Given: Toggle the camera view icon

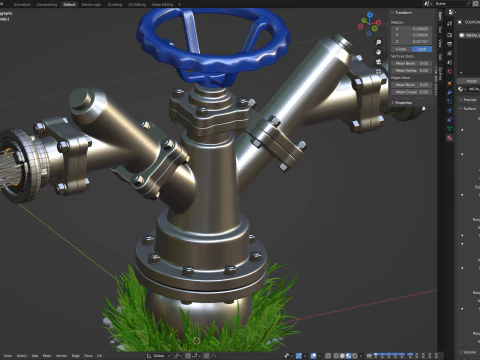Looking at the screenshot, I should (379, 62).
